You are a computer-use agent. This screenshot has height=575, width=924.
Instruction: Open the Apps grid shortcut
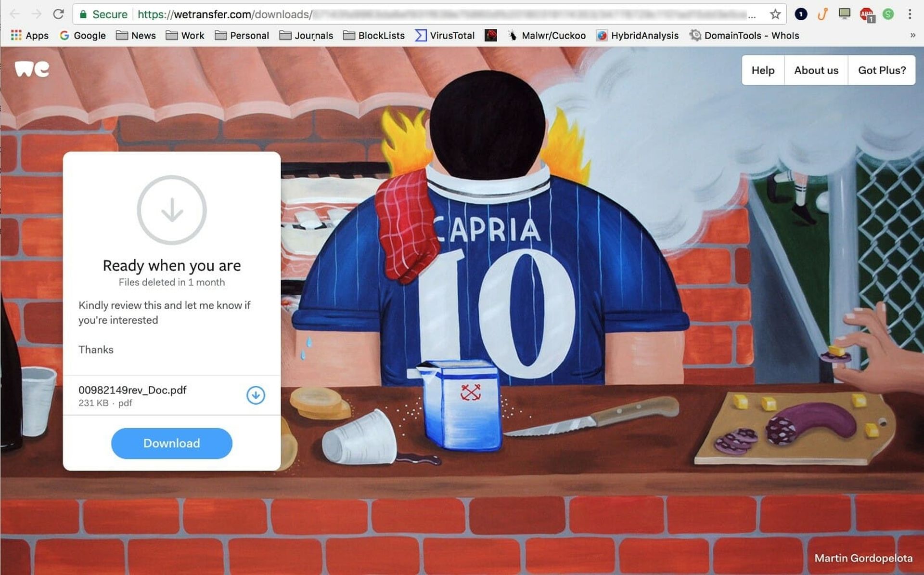click(x=30, y=35)
